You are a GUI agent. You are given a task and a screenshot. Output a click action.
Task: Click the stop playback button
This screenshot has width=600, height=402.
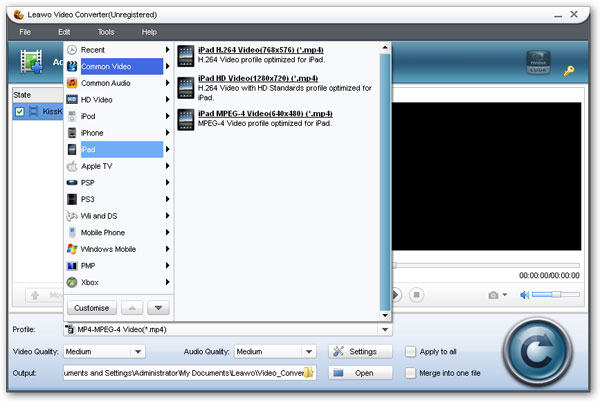417,295
